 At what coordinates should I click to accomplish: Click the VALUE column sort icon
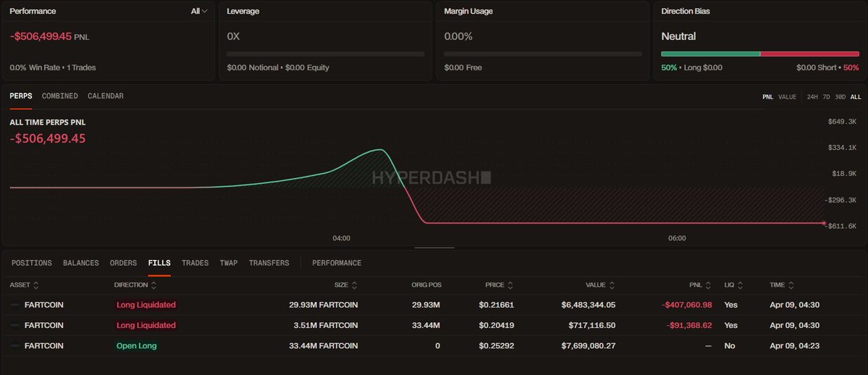click(x=612, y=285)
